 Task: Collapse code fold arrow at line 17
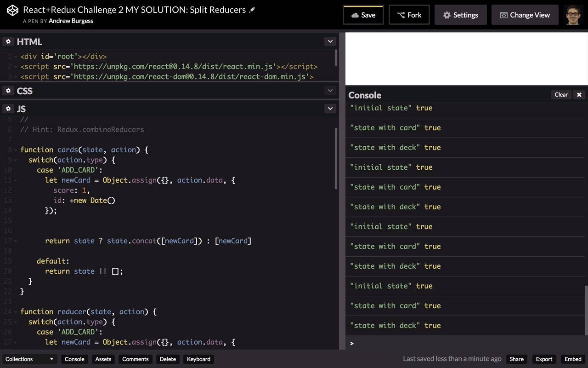pyautogui.click(x=16, y=241)
